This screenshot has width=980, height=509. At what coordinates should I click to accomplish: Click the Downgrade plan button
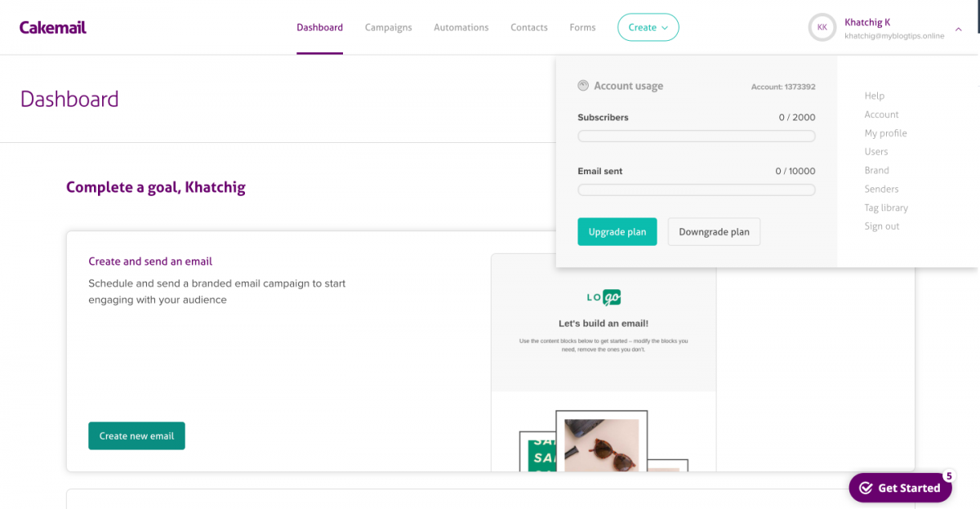[714, 231]
